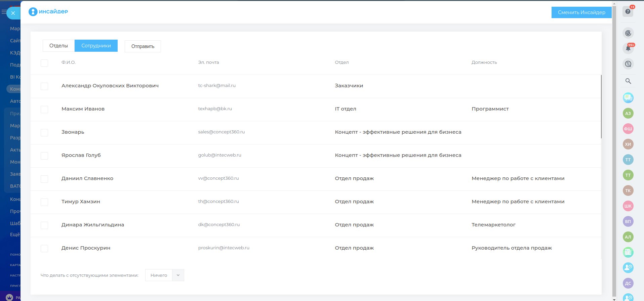Image resolution: width=644 pixels, height=301 pixels.
Task: Open chat with ФШ avatar
Action: [x=628, y=129]
